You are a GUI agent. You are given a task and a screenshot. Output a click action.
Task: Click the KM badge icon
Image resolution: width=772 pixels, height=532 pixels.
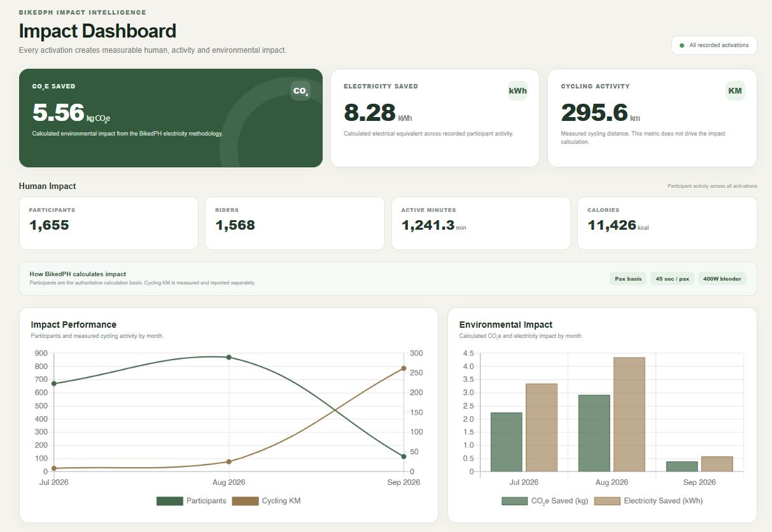[735, 91]
